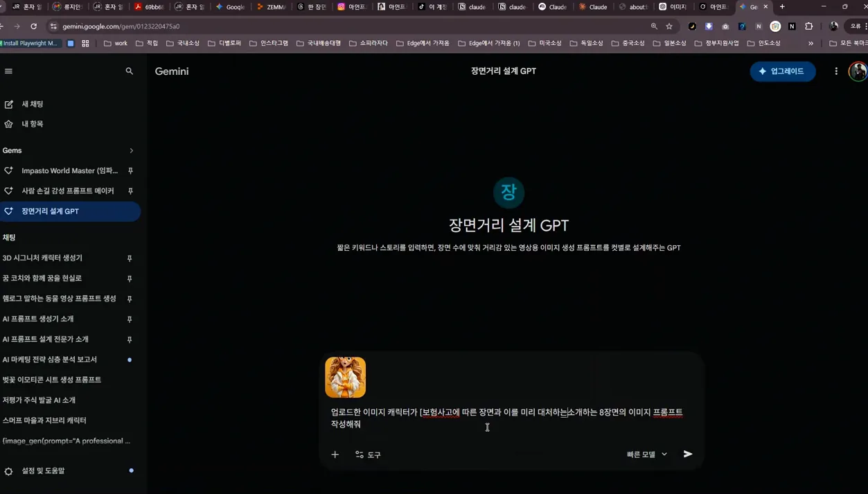Bookmark this page with the star icon
The width and height of the screenshot is (868, 494).
click(x=669, y=26)
